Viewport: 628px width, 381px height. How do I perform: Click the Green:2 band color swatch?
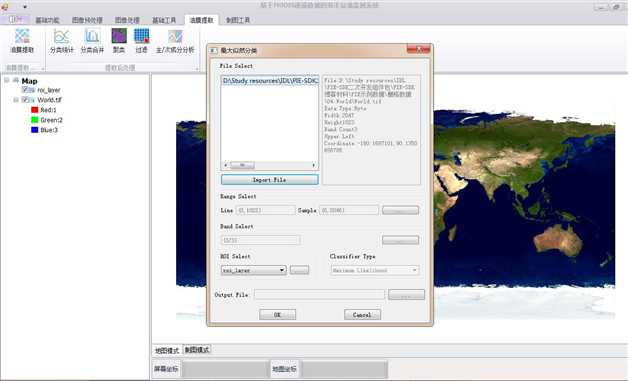(35, 120)
